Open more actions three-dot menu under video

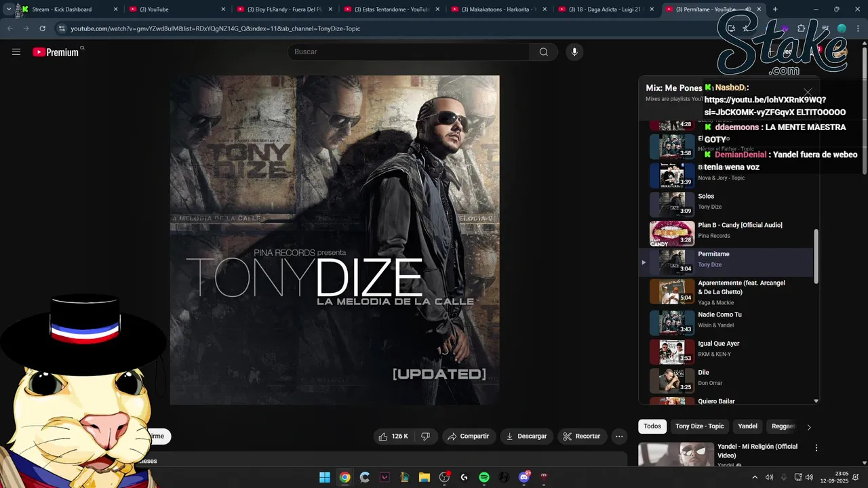click(x=619, y=436)
